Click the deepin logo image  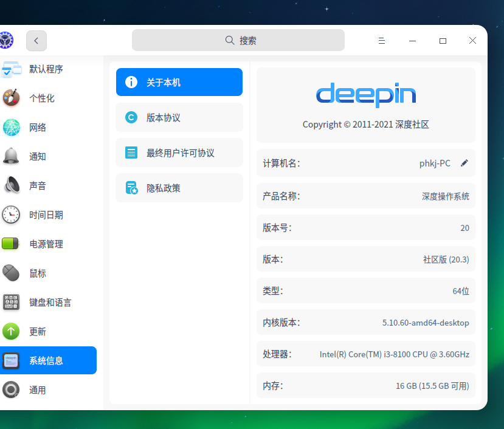(x=365, y=95)
